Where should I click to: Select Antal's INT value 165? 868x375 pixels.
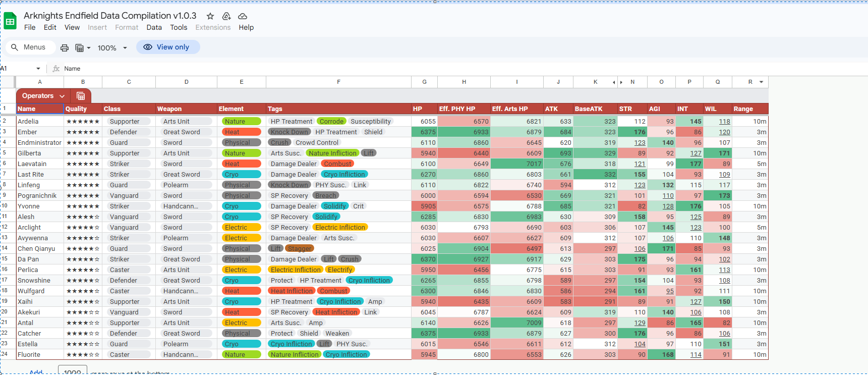[689, 323]
